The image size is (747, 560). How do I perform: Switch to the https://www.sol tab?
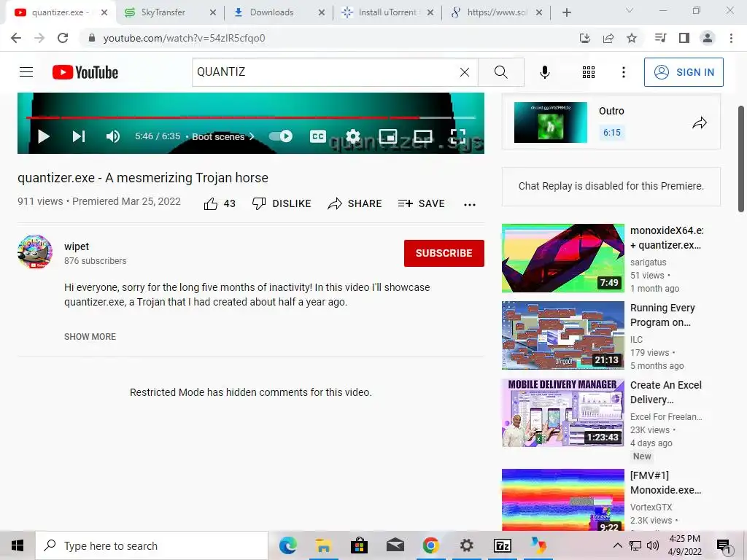coord(497,12)
